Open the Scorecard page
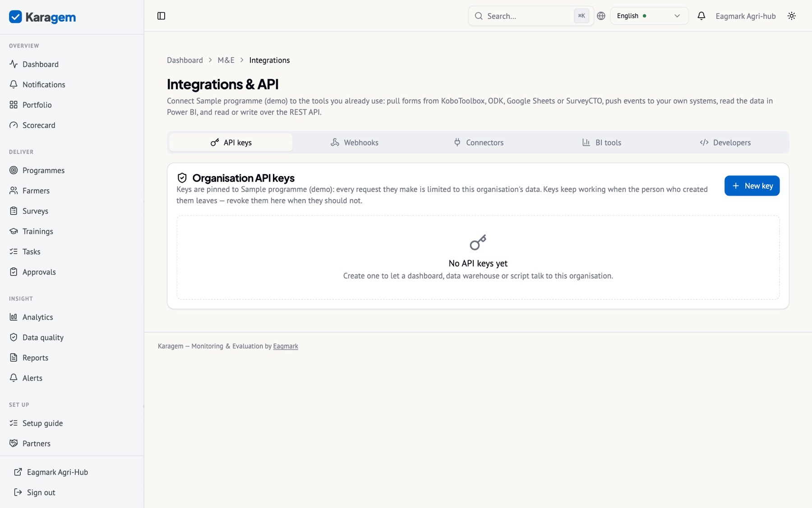Image resolution: width=812 pixels, height=508 pixels. 72,125
